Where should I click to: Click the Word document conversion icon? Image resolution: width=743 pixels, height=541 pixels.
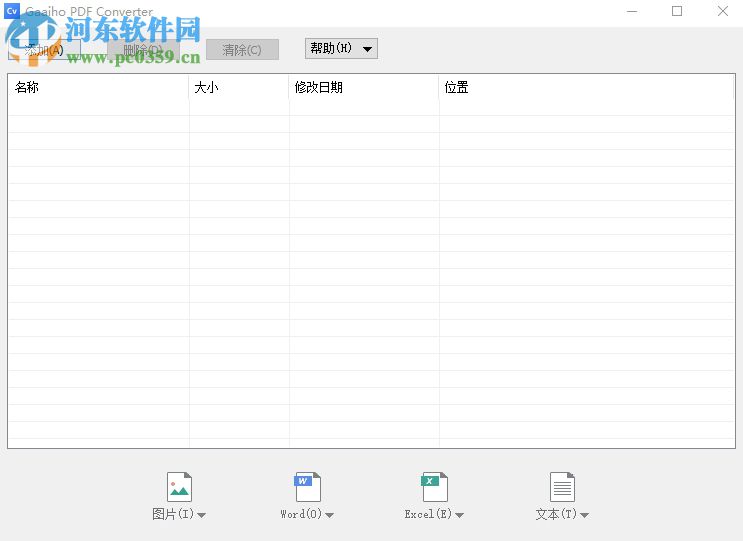(x=306, y=487)
